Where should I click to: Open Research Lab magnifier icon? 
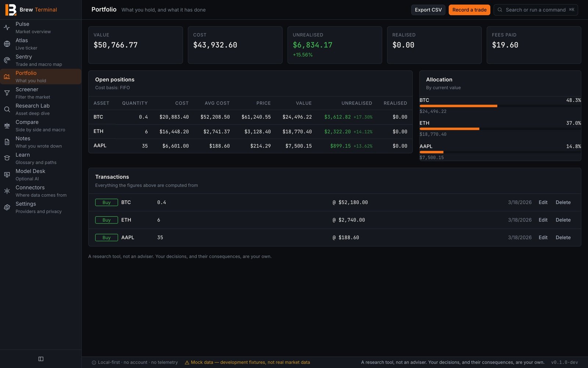[x=7, y=109]
